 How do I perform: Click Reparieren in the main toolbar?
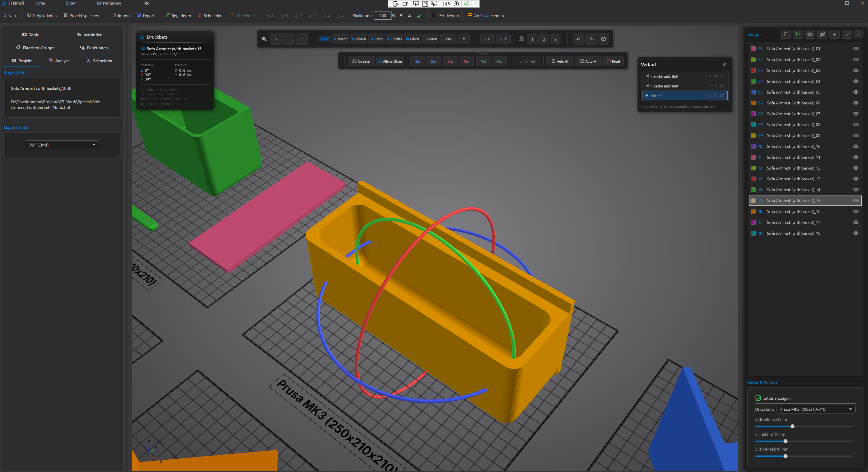[x=178, y=16]
